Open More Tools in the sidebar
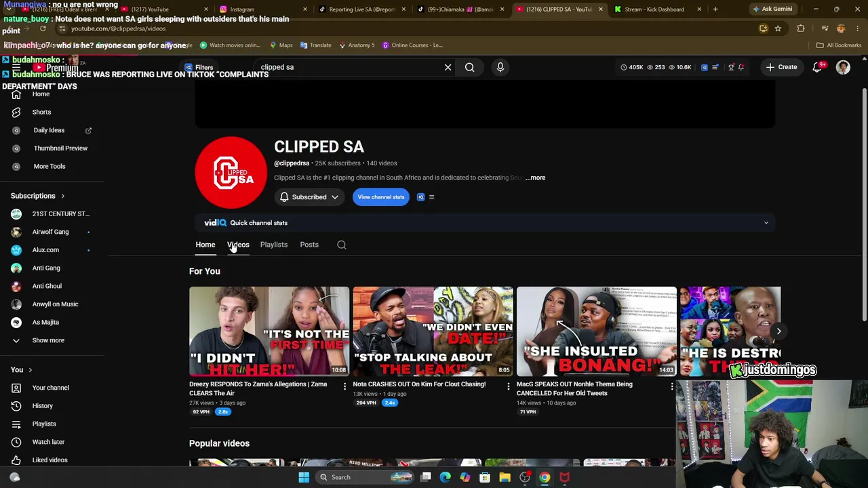Image resolution: width=868 pixels, height=488 pixels. (x=50, y=166)
